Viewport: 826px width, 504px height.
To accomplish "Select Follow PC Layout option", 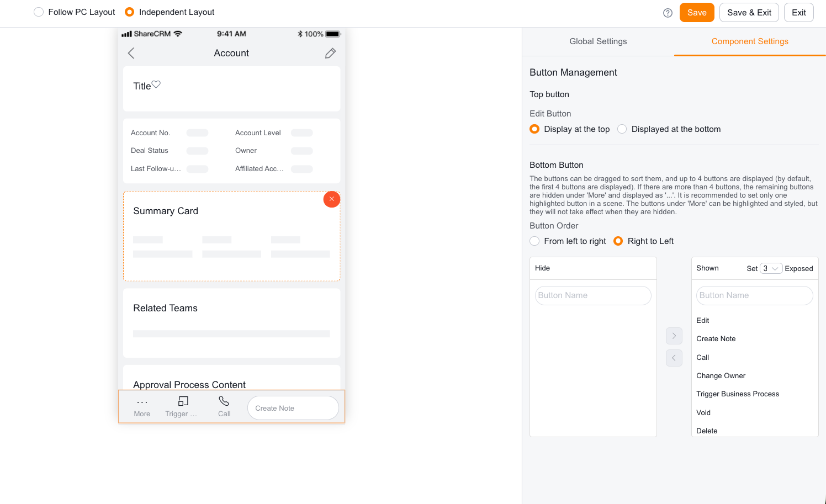I will pos(75,12).
